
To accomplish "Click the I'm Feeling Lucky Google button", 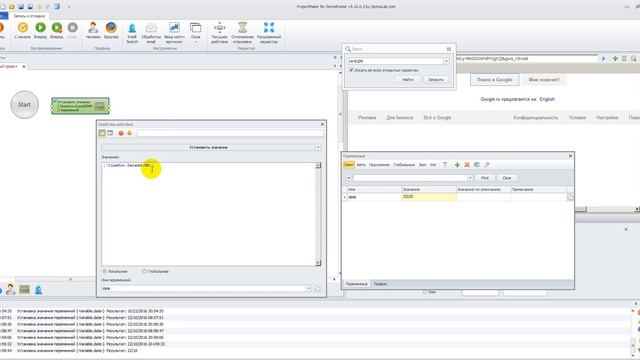I will pyautogui.click(x=544, y=80).
